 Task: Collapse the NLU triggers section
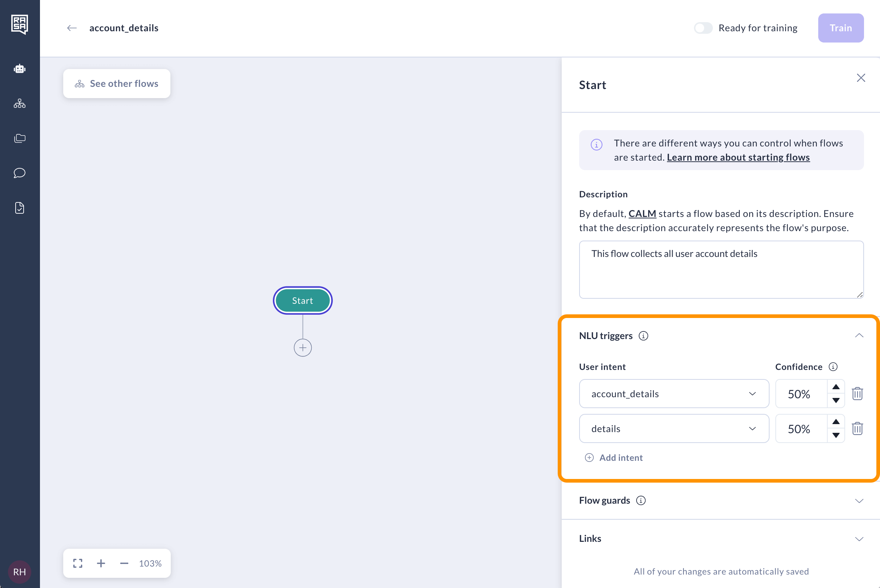pyautogui.click(x=859, y=336)
